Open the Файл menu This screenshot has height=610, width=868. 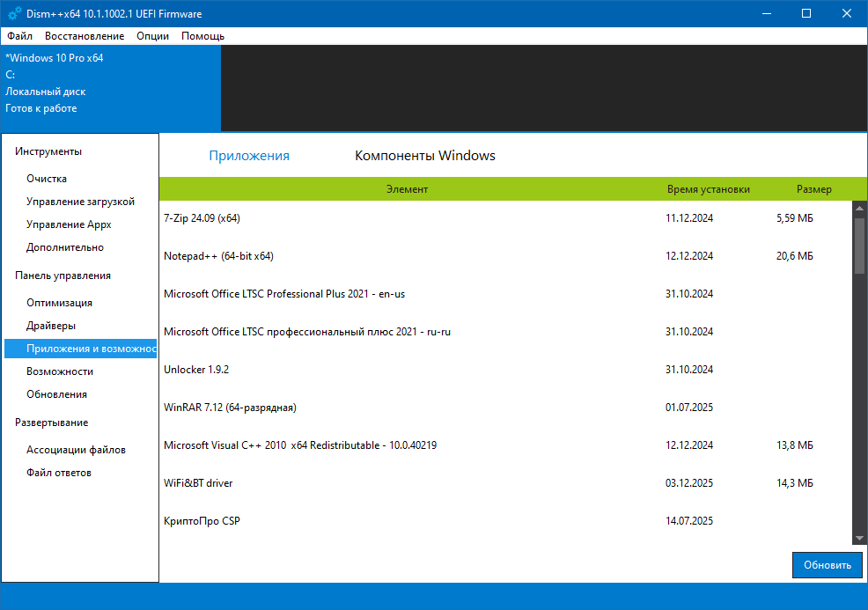[19, 36]
